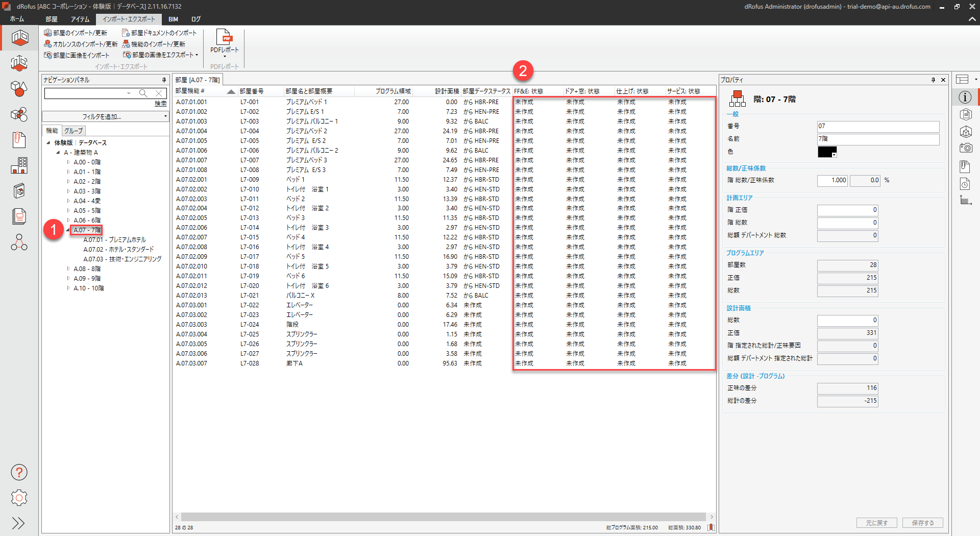Collapse the A.07 - 7階 tree node
Screen dimensions: 980x536
pyautogui.click(x=67, y=230)
